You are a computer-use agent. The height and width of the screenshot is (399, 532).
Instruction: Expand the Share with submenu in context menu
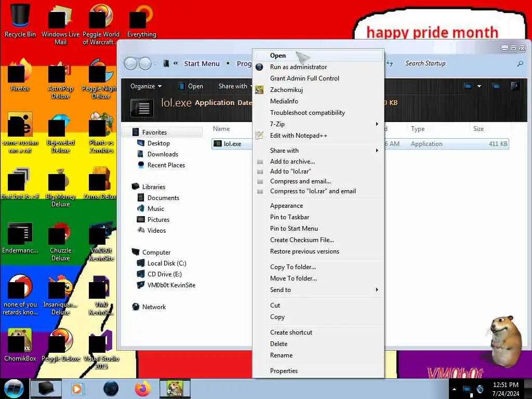[x=318, y=150]
